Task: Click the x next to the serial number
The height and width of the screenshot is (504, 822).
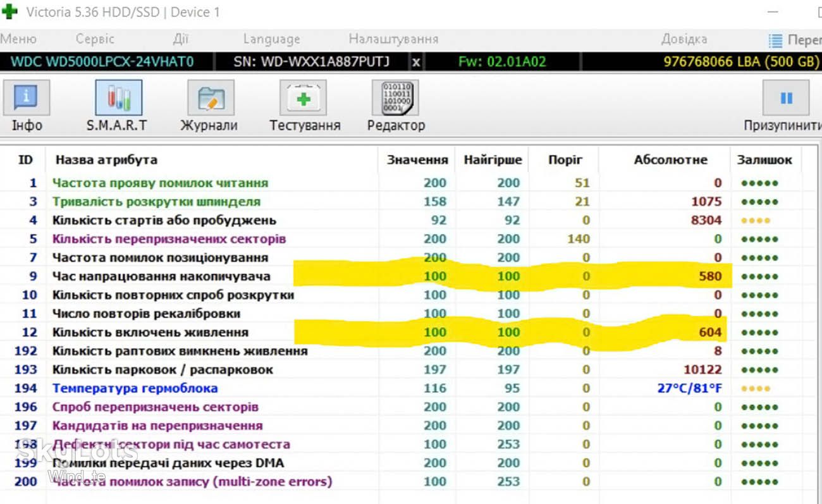Action: [415, 62]
